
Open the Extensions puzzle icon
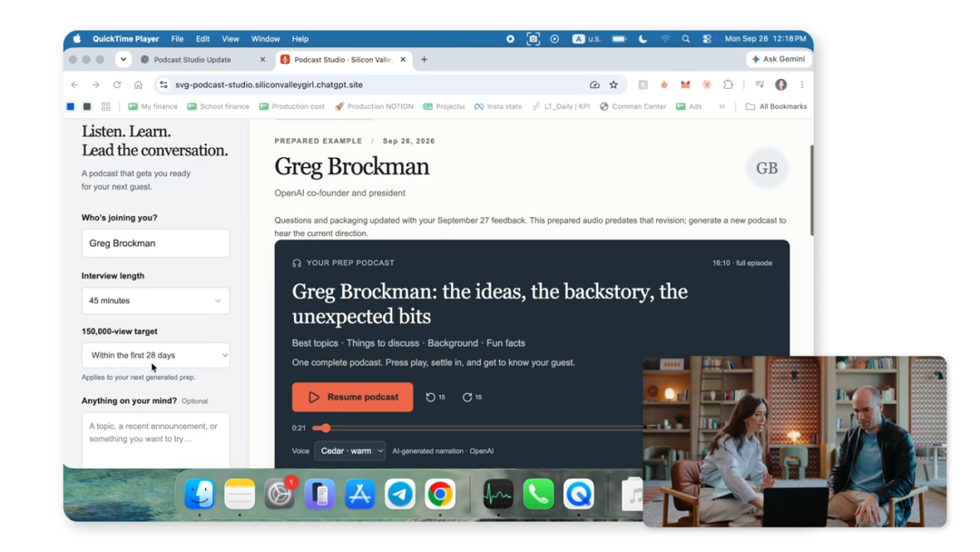point(728,84)
